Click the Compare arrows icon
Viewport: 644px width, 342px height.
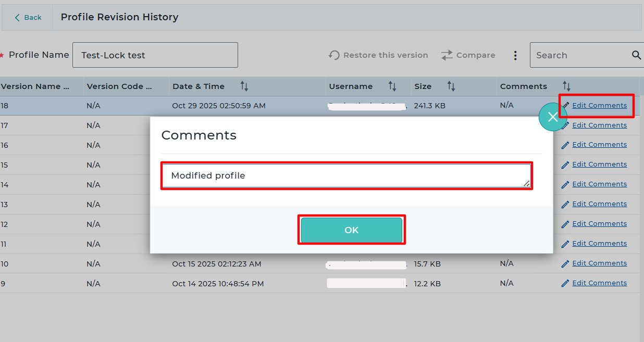[x=447, y=55]
